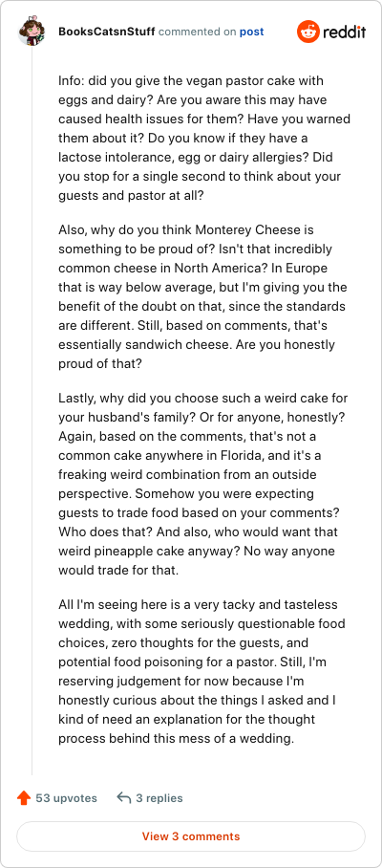Click the orange upvote arrow icon
The width and height of the screenshot is (382, 868).
24,797
